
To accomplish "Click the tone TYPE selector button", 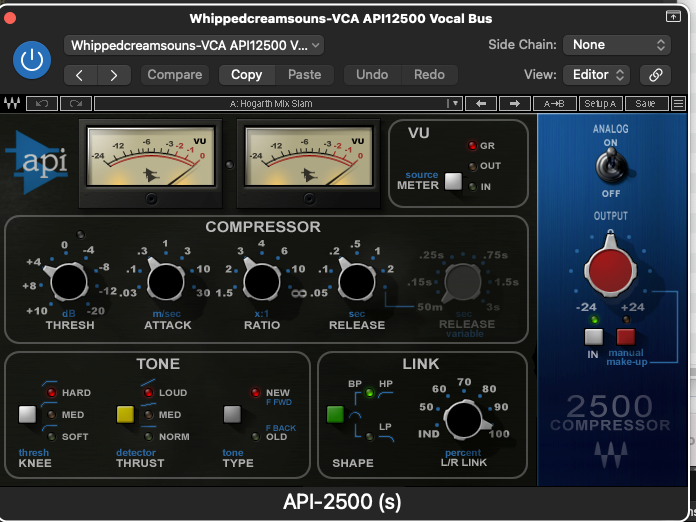I will (232, 414).
